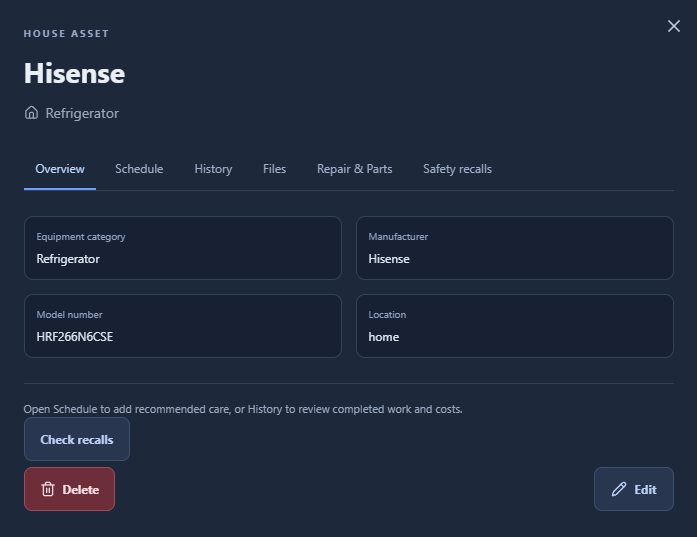Viewport: 697px width, 537px height.
Task: Open the Repair & Parts tab
Action: tap(354, 169)
